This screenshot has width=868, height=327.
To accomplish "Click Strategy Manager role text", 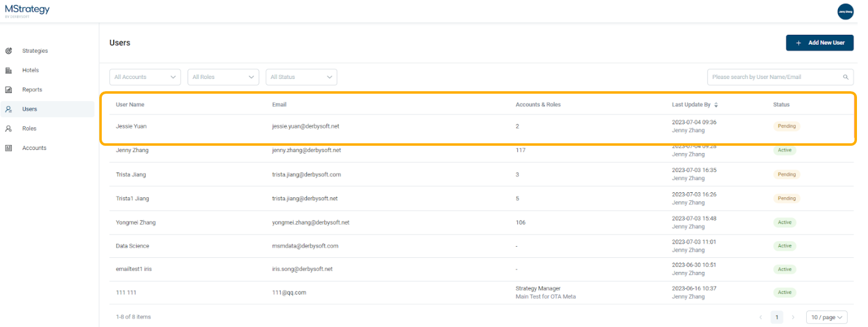I will 538,288.
